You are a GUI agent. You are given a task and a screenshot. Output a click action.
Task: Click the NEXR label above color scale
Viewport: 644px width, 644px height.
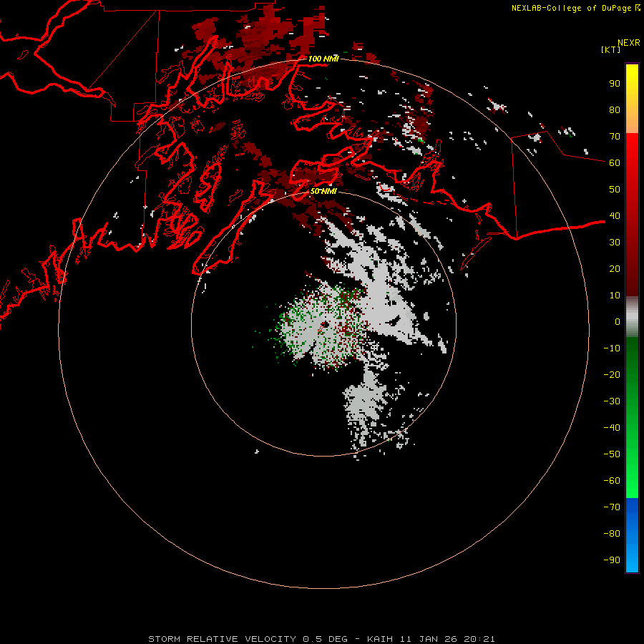pyautogui.click(x=628, y=43)
